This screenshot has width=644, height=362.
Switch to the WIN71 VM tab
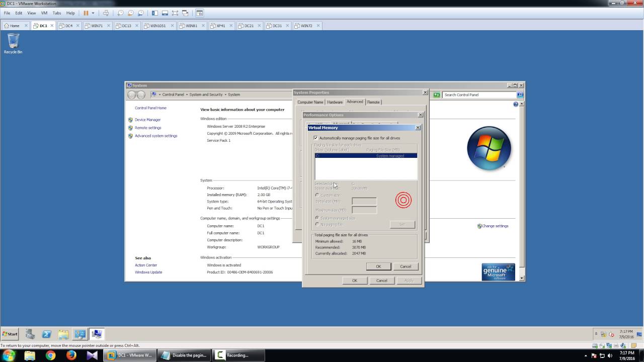coord(97,26)
